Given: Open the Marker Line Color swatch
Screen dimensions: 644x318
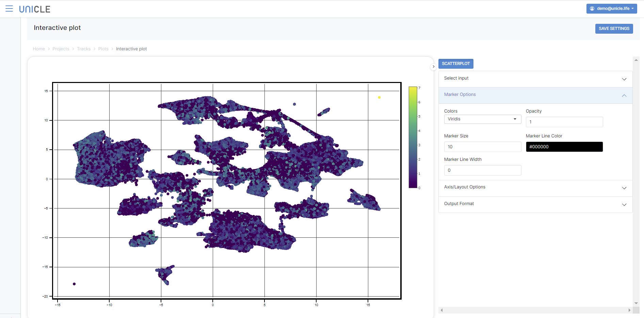Looking at the screenshot, I should (564, 147).
